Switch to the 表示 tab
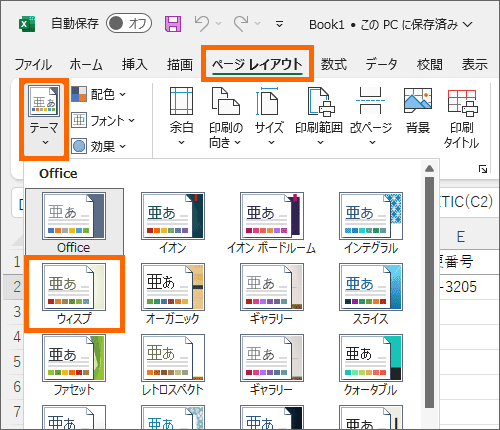 (x=475, y=64)
